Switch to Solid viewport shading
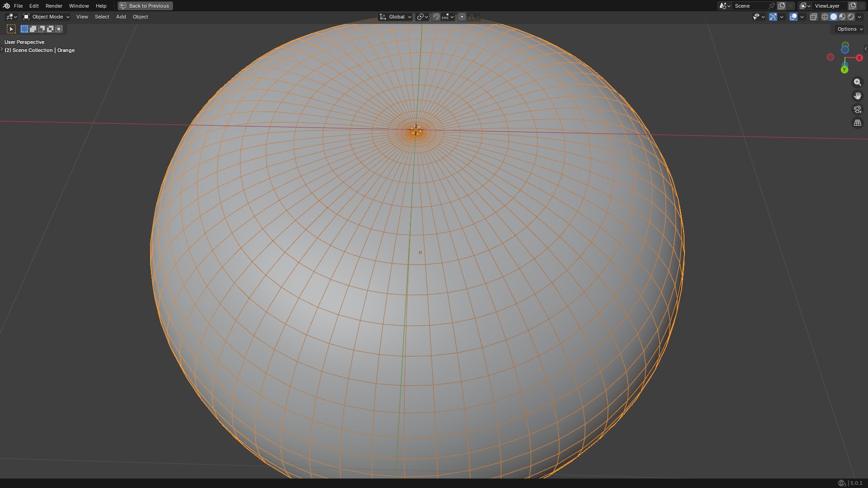868x488 pixels. coord(834,17)
